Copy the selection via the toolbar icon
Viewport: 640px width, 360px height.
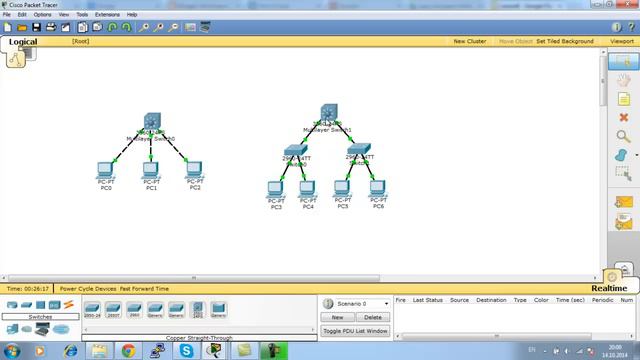tap(82, 27)
